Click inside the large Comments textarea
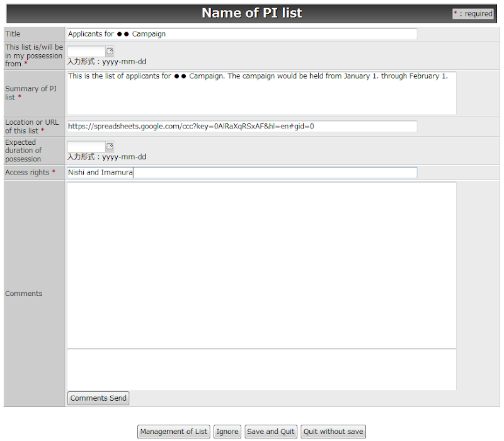 click(x=261, y=265)
